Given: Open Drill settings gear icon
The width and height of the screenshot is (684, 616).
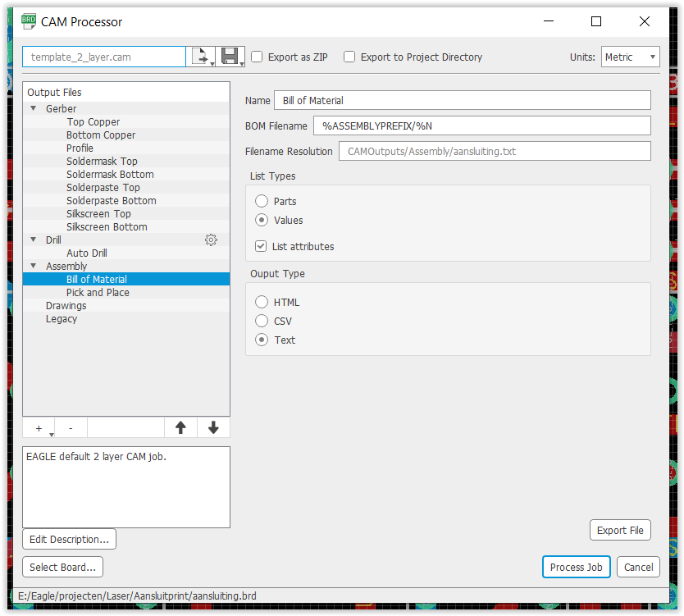Looking at the screenshot, I should [211, 240].
